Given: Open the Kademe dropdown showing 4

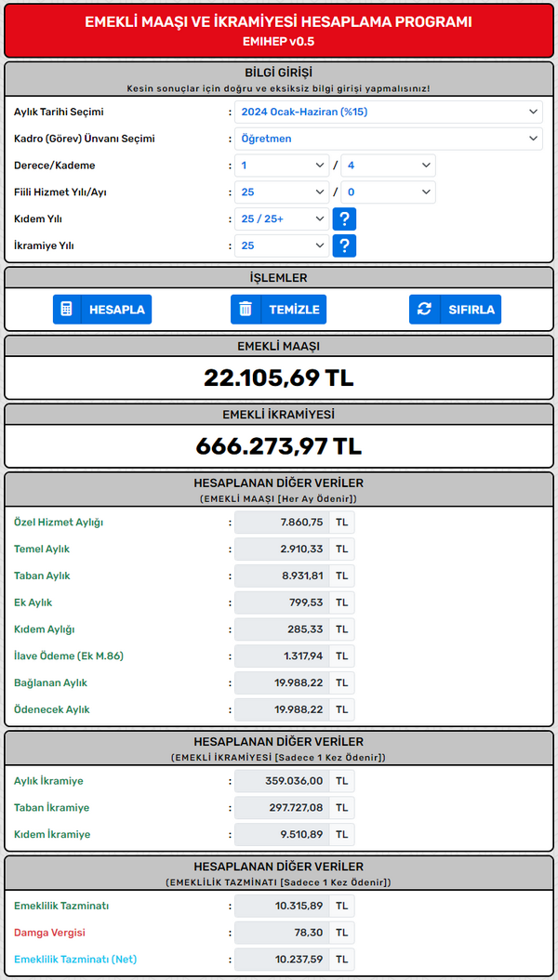Looking at the screenshot, I should click(x=388, y=166).
